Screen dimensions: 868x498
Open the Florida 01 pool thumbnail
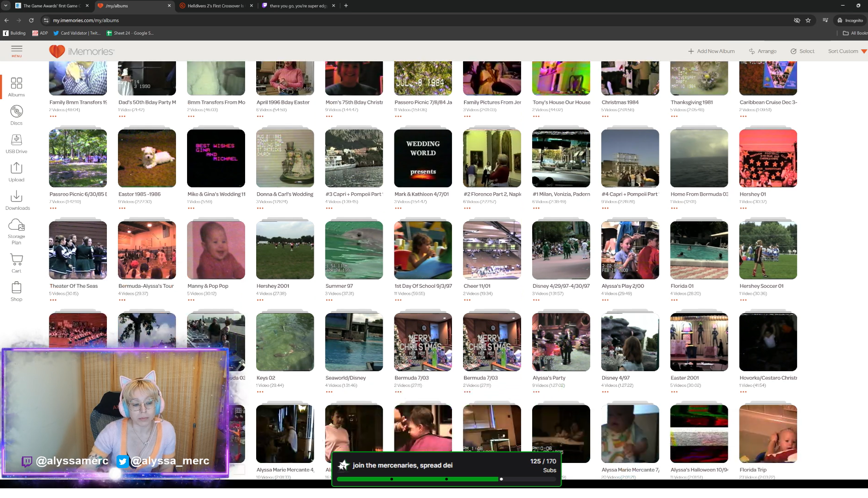point(699,250)
